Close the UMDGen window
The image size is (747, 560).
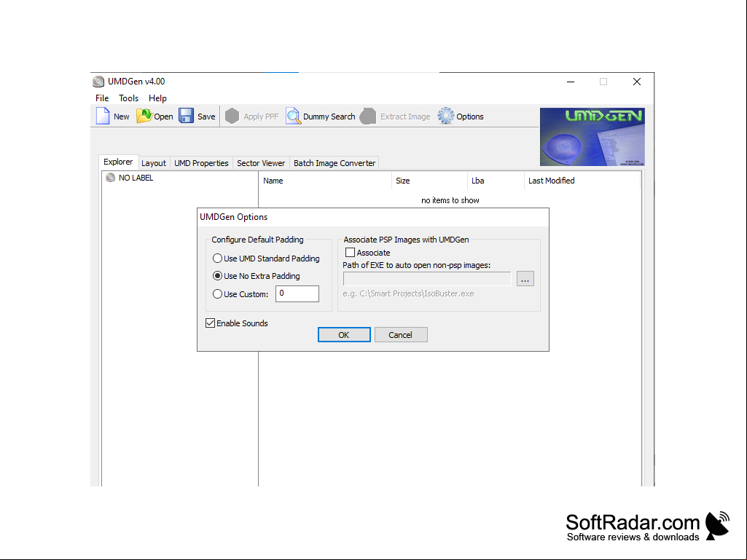coord(637,82)
